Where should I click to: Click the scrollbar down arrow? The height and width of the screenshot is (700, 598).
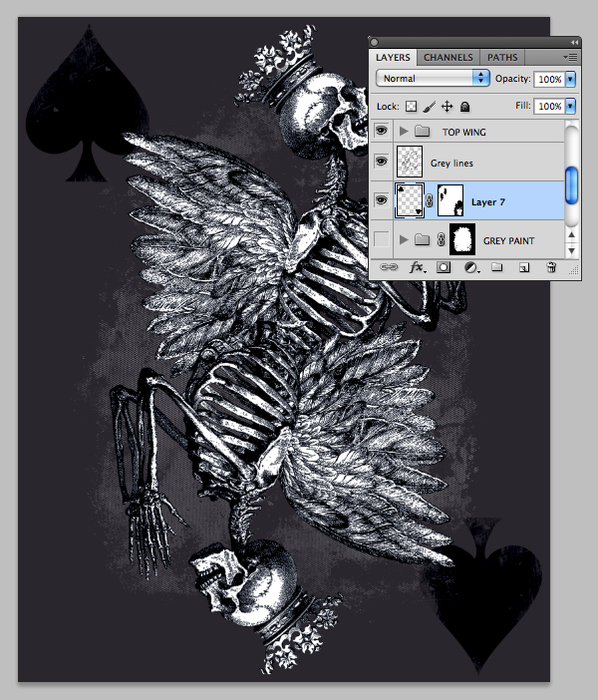coord(572,250)
